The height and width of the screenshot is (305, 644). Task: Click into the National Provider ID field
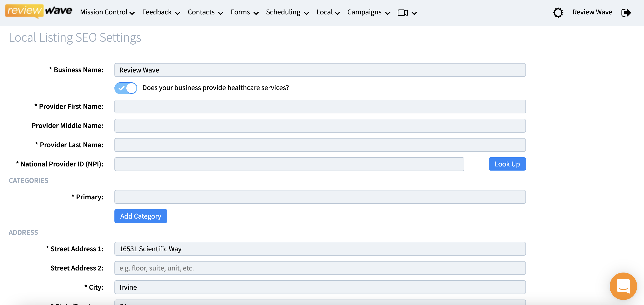pyautogui.click(x=289, y=164)
